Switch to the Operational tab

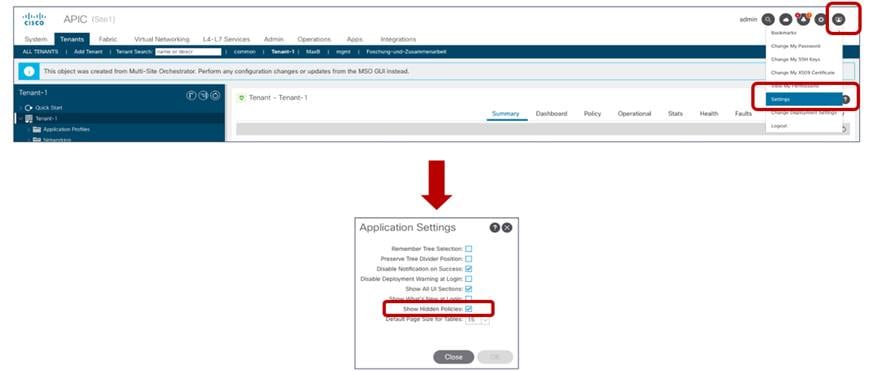click(635, 114)
